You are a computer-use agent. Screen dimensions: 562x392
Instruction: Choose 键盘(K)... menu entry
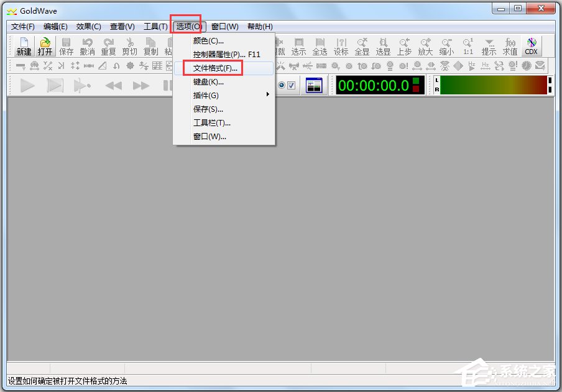(x=224, y=82)
